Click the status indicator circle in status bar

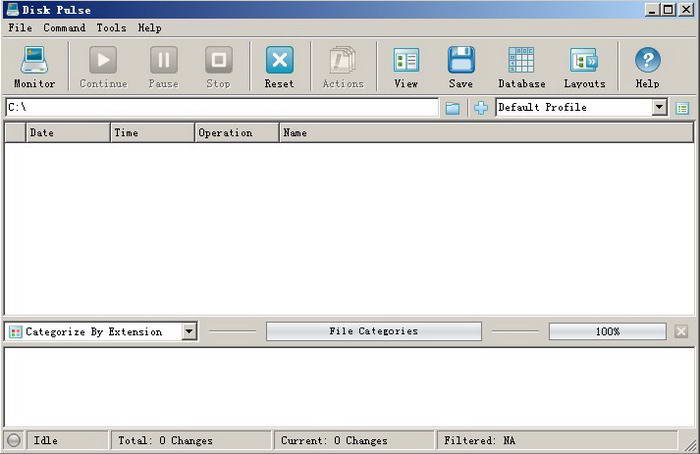click(14, 440)
